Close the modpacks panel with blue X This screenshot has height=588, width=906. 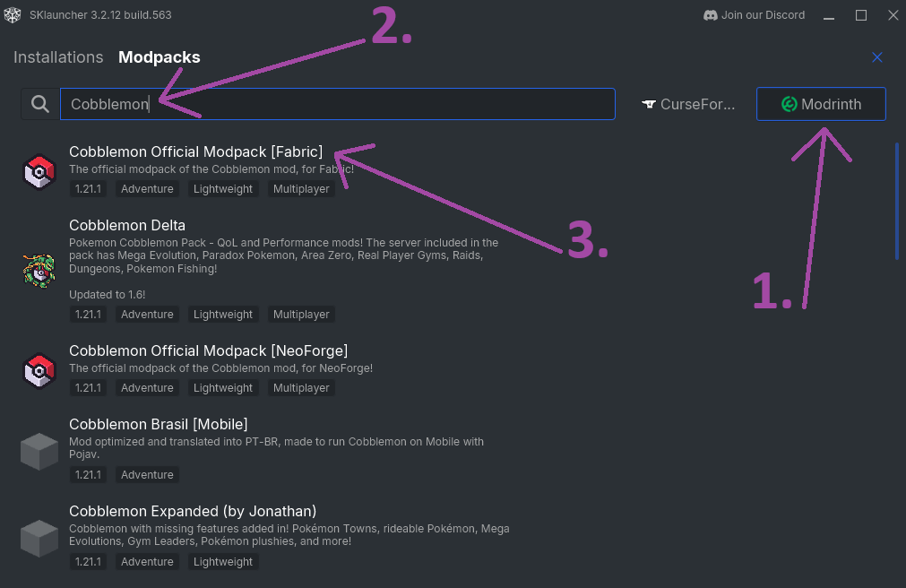[x=877, y=57]
